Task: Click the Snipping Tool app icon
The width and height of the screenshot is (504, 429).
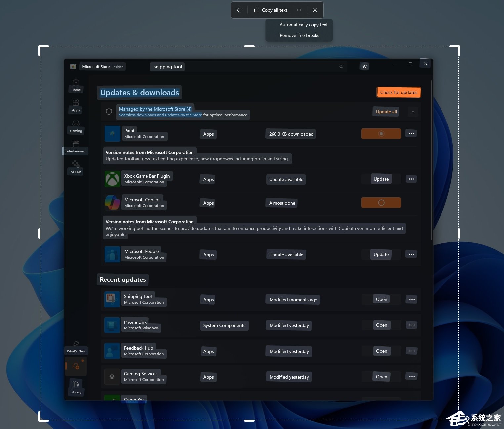Action: (112, 299)
